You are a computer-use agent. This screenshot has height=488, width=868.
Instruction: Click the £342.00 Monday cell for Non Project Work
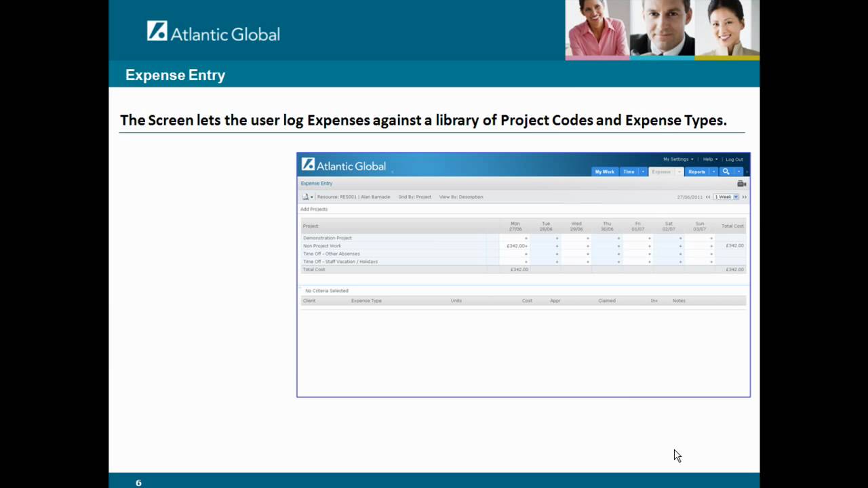click(x=515, y=246)
